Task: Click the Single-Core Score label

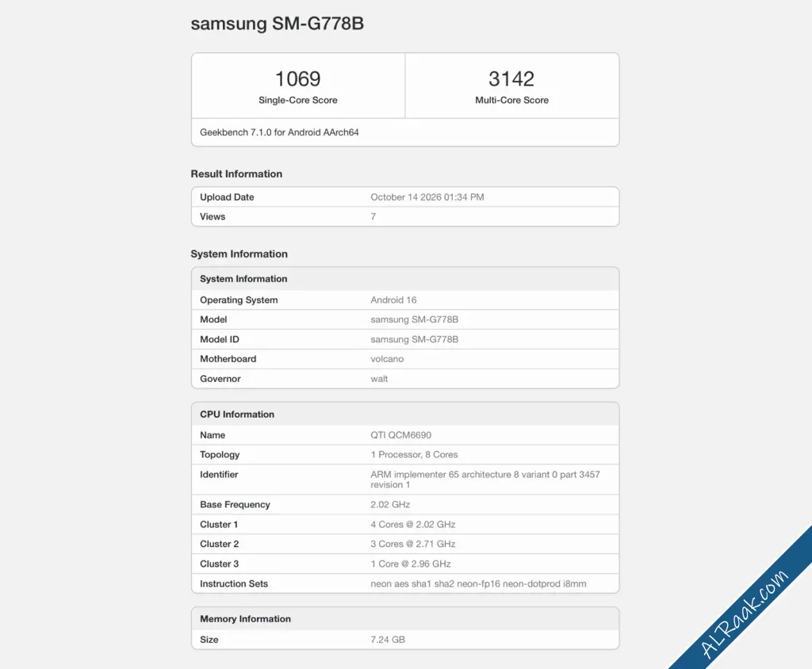Action: [298, 101]
